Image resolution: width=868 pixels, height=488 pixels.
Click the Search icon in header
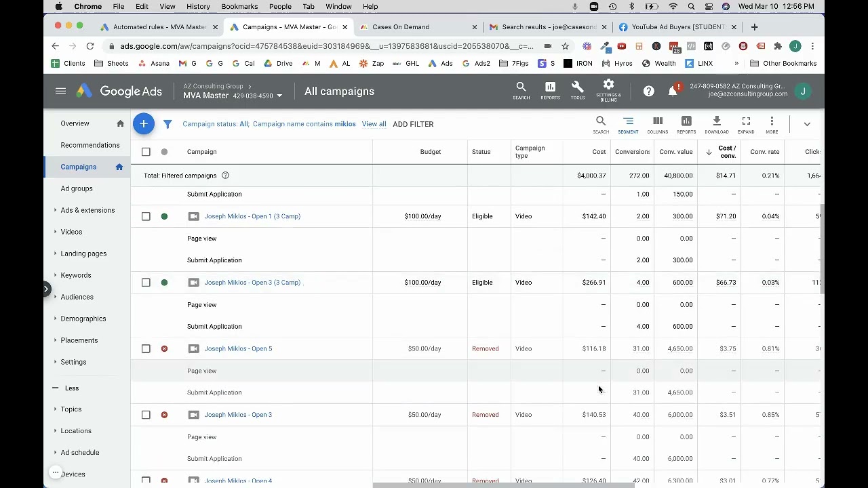pos(521,91)
